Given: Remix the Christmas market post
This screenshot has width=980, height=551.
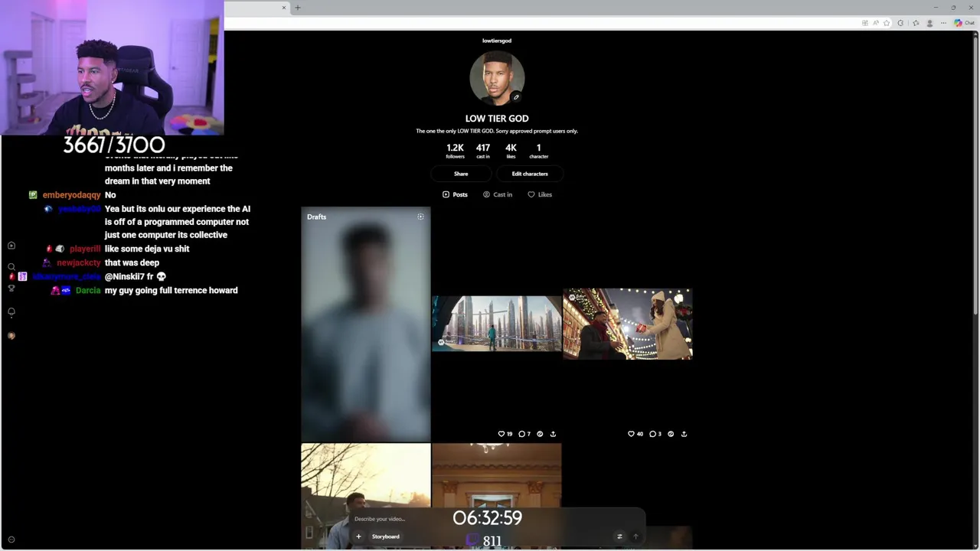Looking at the screenshot, I should tap(671, 434).
